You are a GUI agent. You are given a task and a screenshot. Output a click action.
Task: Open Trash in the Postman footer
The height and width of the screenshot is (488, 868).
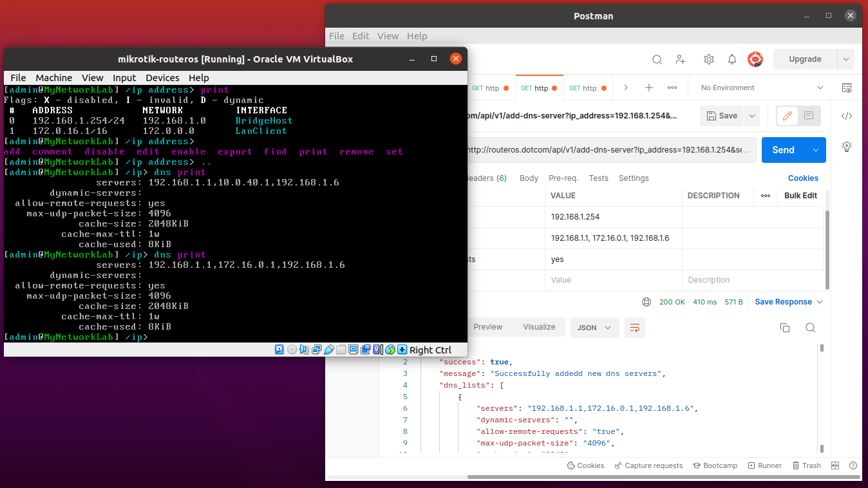point(806,465)
